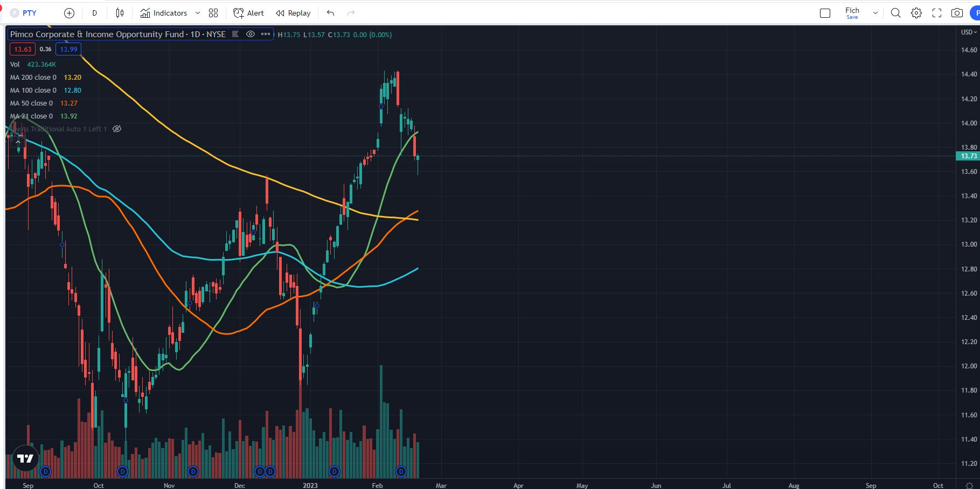Click the Mar label on time axis
The width and height of the screenshot is (980, 489).
[441, 485]
